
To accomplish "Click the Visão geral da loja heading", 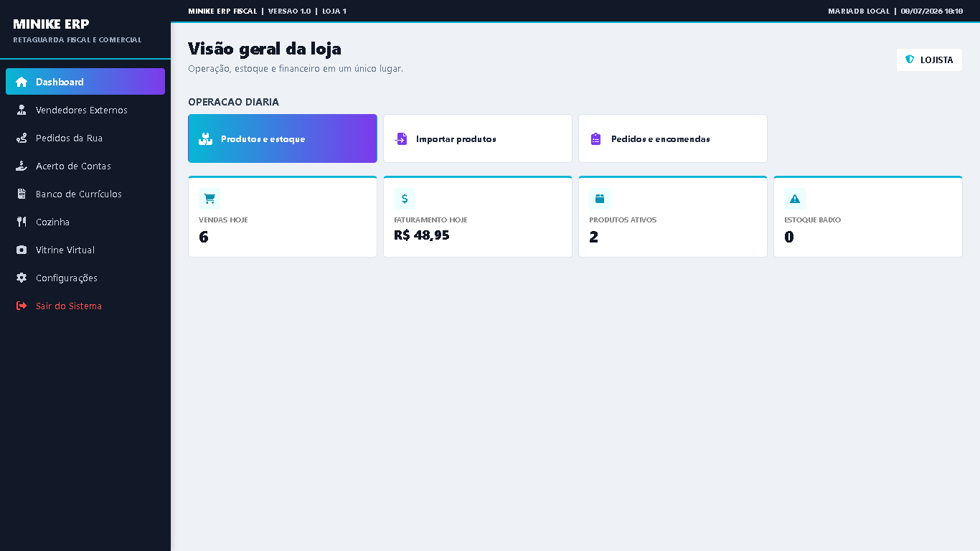I will coord(265,48).
